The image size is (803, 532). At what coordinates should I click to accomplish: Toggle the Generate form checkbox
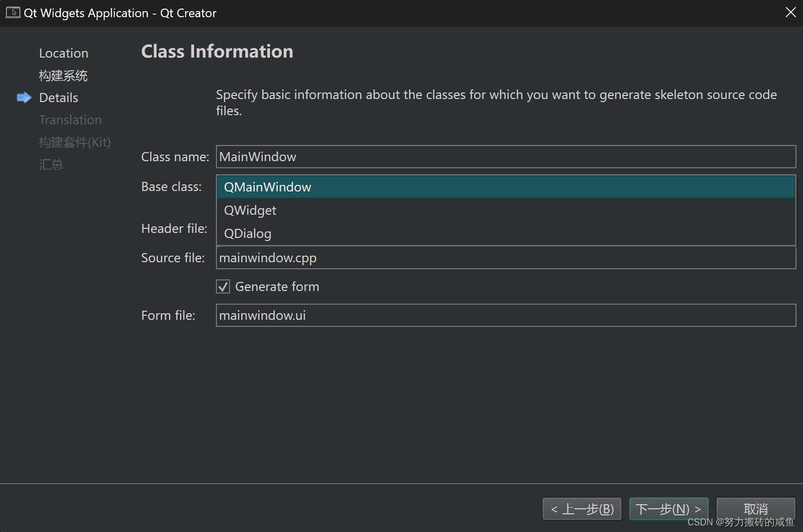pos(223,286)
